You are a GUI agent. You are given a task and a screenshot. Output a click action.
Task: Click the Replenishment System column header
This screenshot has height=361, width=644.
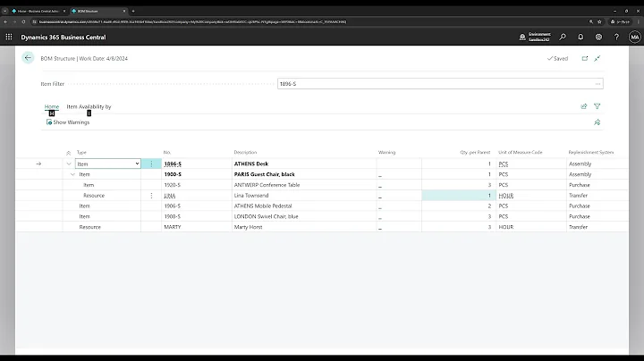pyautogui.click(x=590, y=152)
